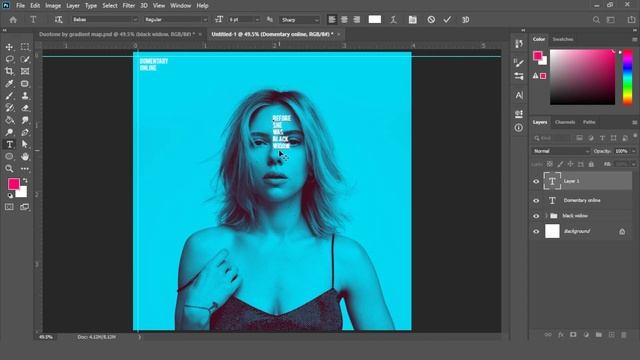Select the Move tool

point(9,47)
